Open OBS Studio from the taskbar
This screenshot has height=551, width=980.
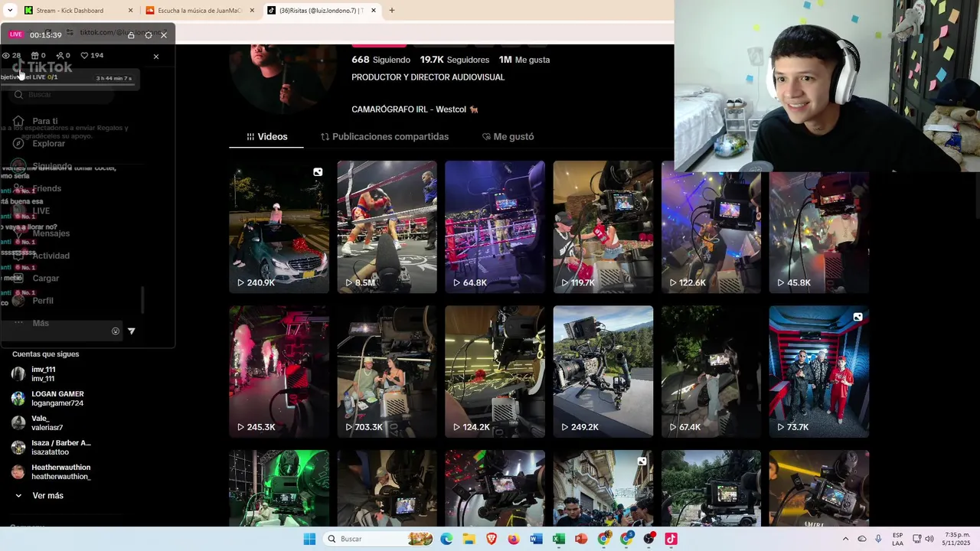tap(648, 539)
